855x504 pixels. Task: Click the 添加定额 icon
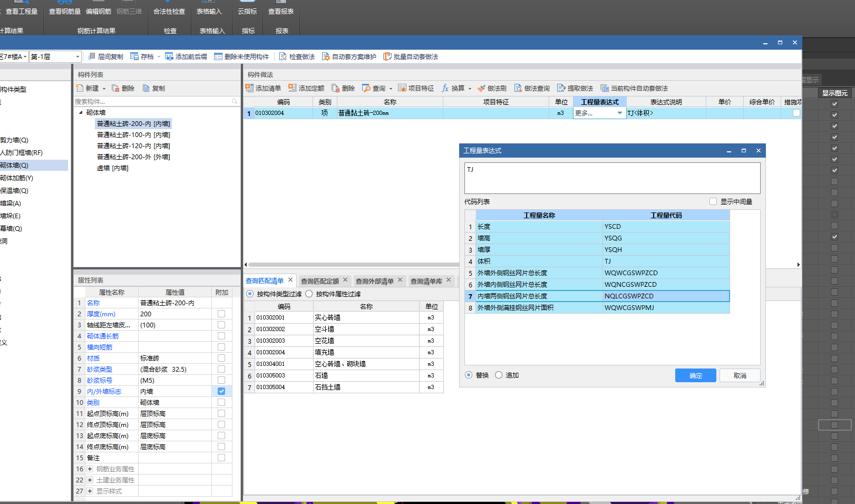(293, 88)
